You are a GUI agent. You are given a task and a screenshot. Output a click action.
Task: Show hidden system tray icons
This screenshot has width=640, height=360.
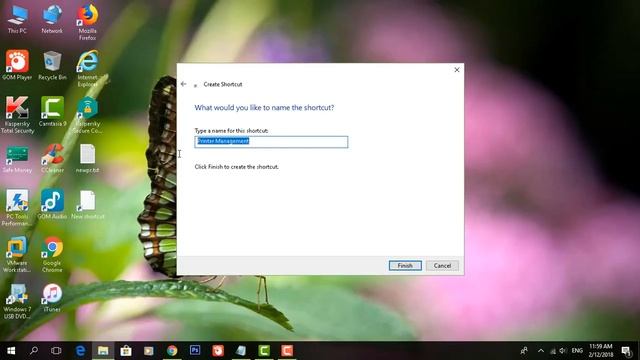point(541,351)
